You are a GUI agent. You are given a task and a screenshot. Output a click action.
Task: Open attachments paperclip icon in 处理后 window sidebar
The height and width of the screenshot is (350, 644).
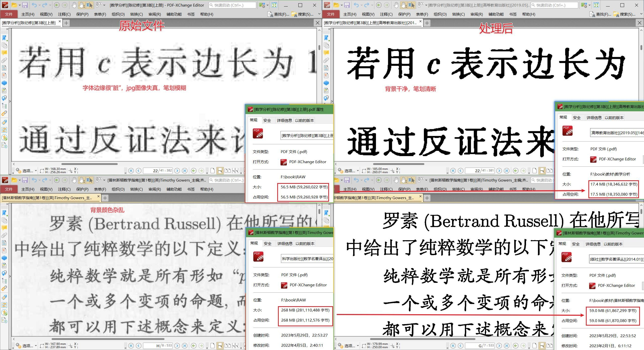pyautogui.click(x=326, y=60)
